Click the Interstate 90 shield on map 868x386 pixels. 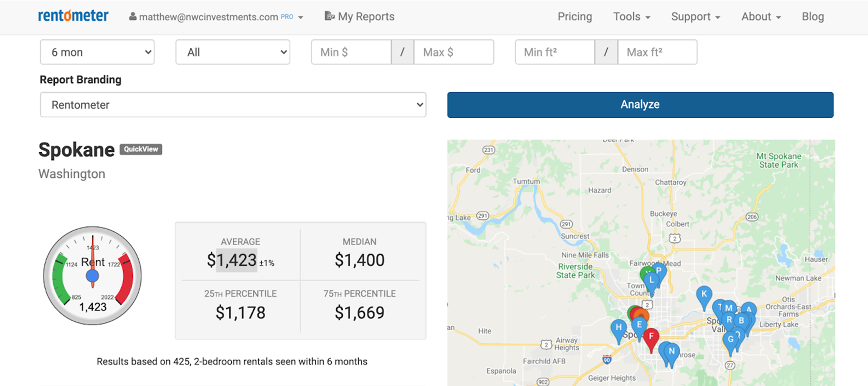(x=607, y=359)
